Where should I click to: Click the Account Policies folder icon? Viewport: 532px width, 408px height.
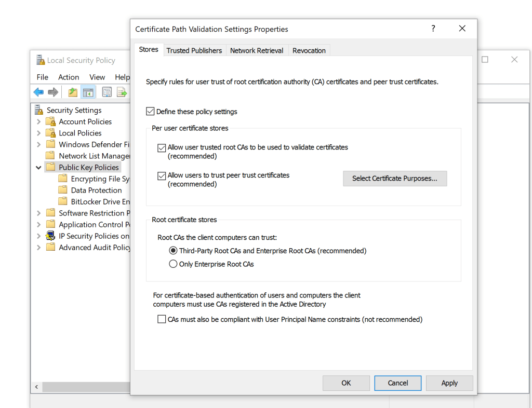(50, 121)
